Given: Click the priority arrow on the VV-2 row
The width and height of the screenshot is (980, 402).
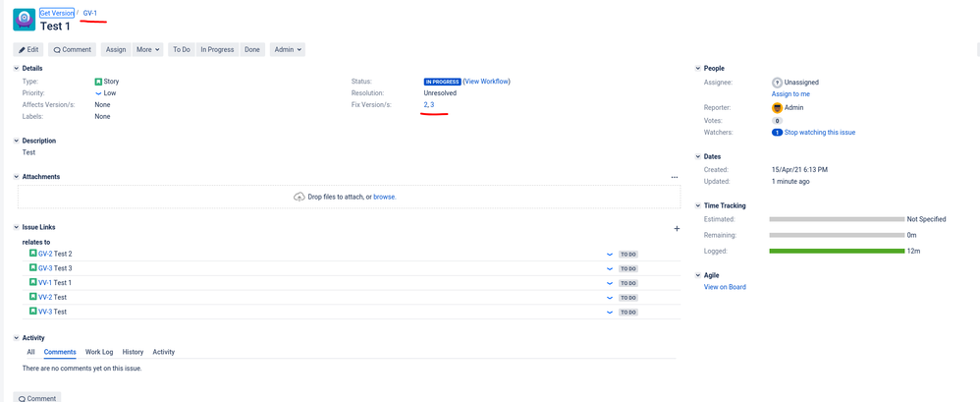Looking at the screenshot, I should 610,298.
